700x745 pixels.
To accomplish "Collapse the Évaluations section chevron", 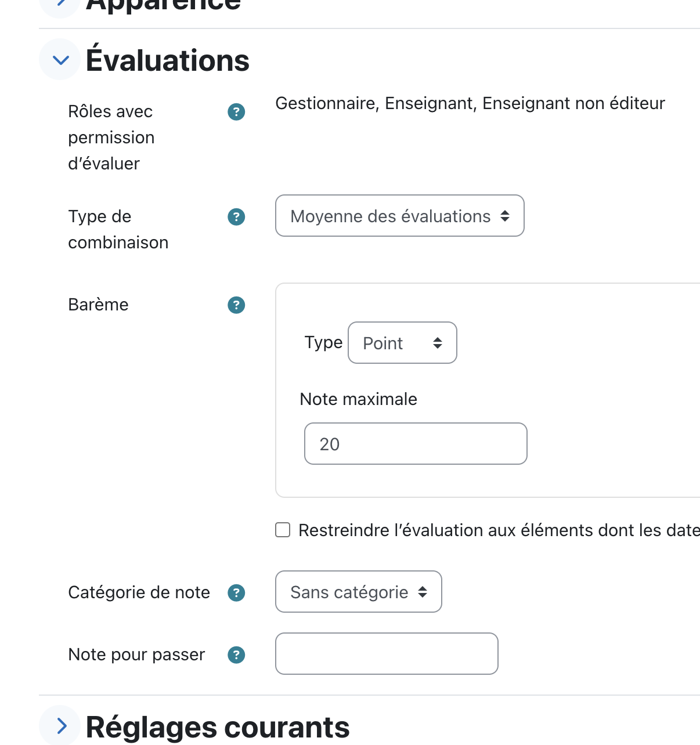I will pos(60,59).
